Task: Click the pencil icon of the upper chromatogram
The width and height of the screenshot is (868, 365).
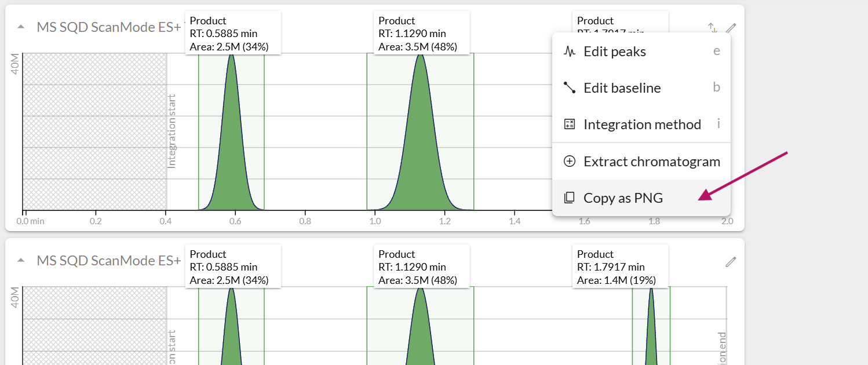Action: pos(731,28)
